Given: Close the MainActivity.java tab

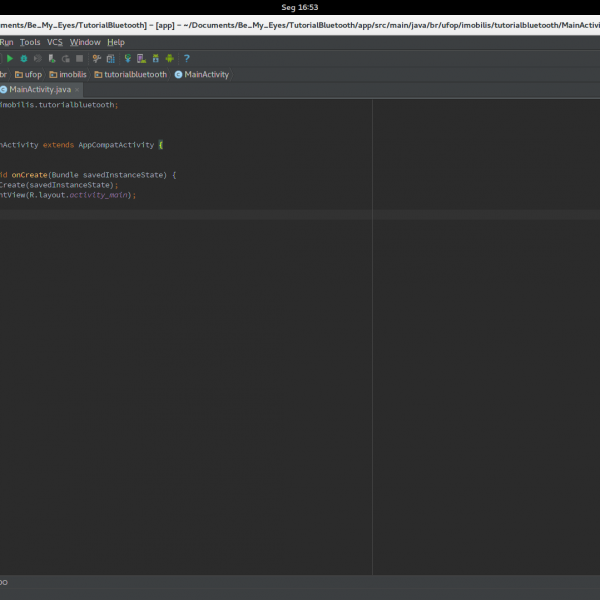Looking at the screenshot, I should pyautogui.click(x=77, y=90).
